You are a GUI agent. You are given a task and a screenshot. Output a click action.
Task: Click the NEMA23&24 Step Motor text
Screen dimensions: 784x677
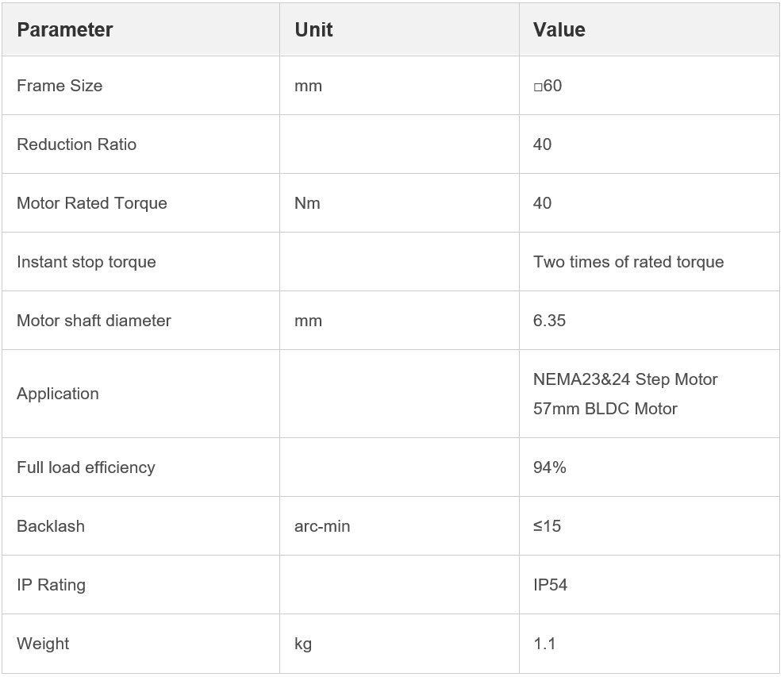[x=625, y=379]
